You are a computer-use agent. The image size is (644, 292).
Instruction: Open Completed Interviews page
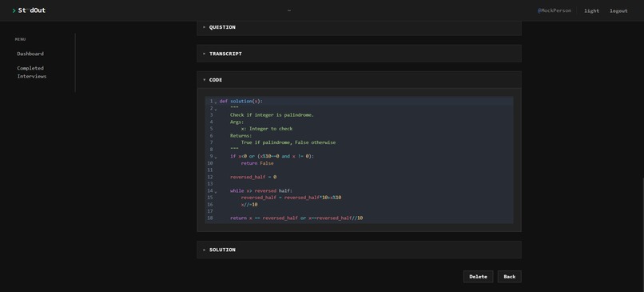click(32, 72)
